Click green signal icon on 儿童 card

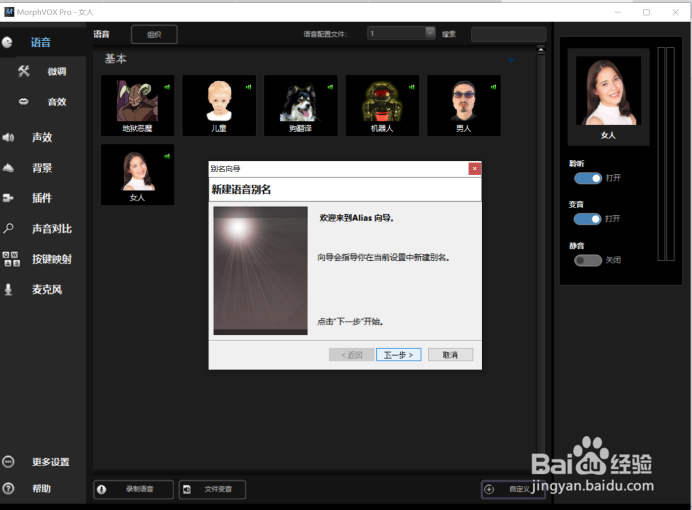click(x=248, y=87)
